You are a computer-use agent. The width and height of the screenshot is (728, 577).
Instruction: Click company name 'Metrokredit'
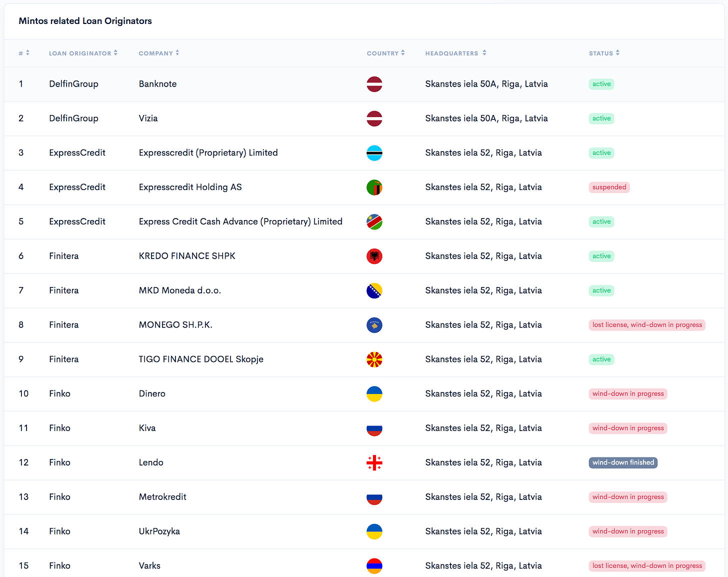pyautogui.click(x=162, y=497)
